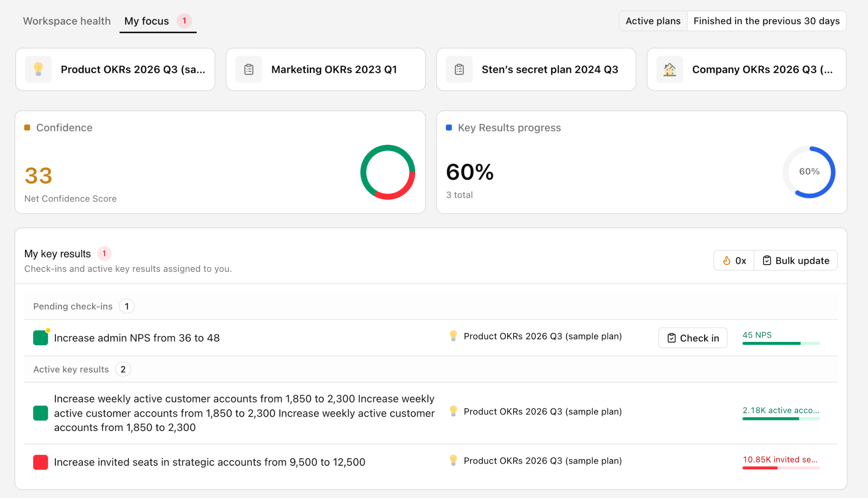The height and width of the screenshot is (498, 868).
Task: Click the 2.18K active acco... value label
Action: pyautogui.click(x=781, y=410)
